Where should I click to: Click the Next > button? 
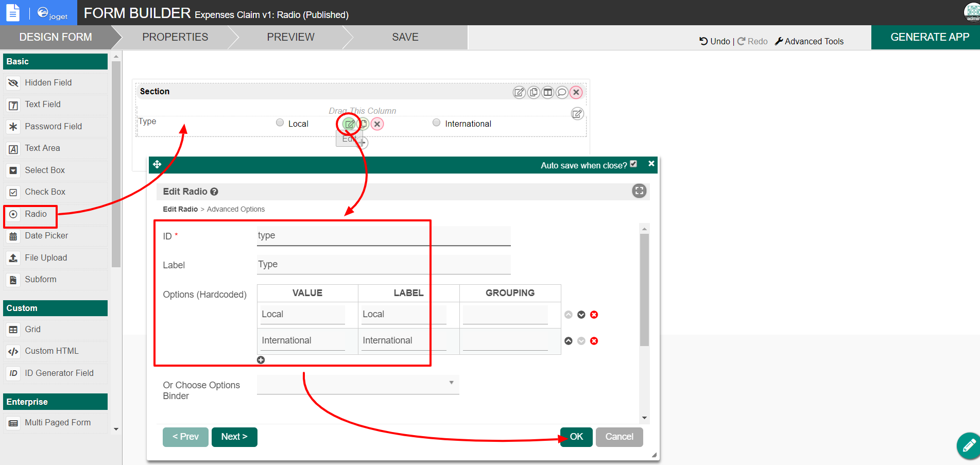point(234,437)
